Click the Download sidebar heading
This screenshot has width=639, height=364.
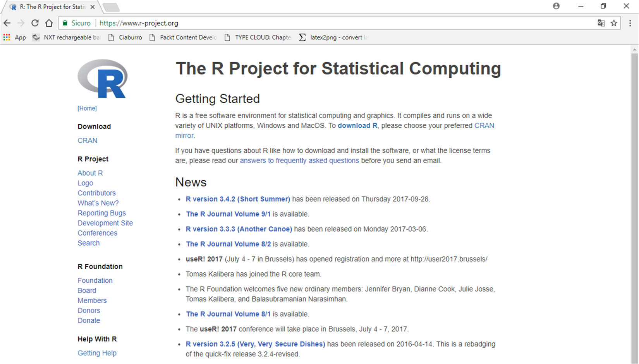pyautogui.click(x=94, y=126)
